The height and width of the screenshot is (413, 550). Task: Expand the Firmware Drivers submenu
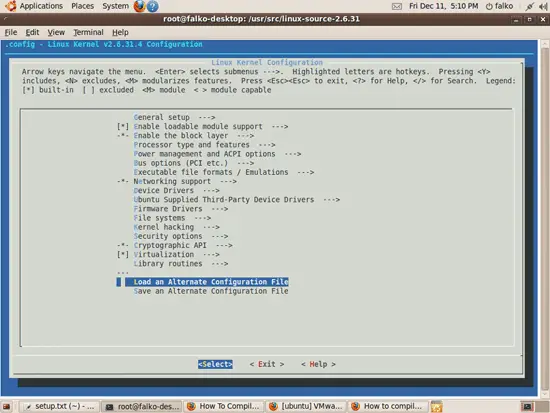click(181, 209)
